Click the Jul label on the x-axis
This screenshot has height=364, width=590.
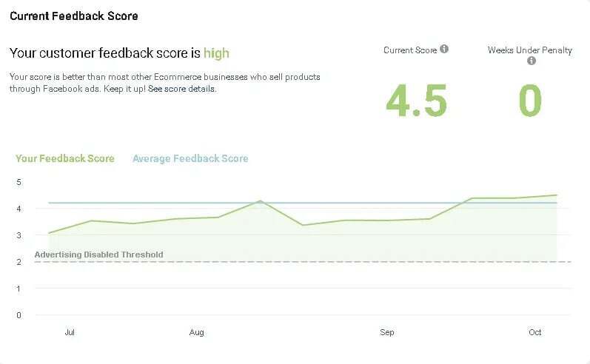point(70,332)
